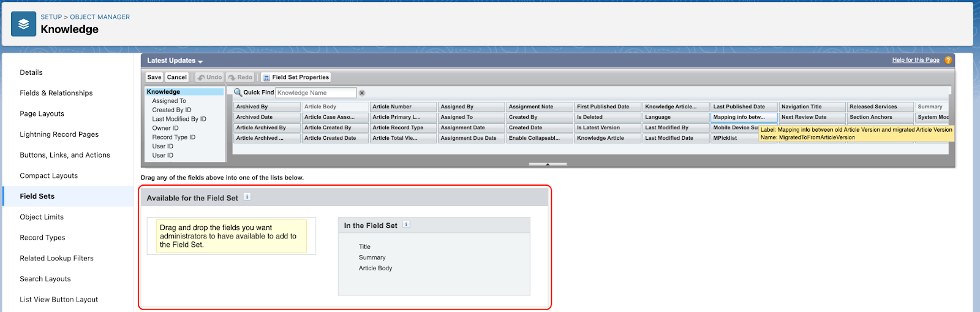The height and width of the screenshot is (312, 980).
Task: Select Owner ID in the object list
Action: coord(165,128)
